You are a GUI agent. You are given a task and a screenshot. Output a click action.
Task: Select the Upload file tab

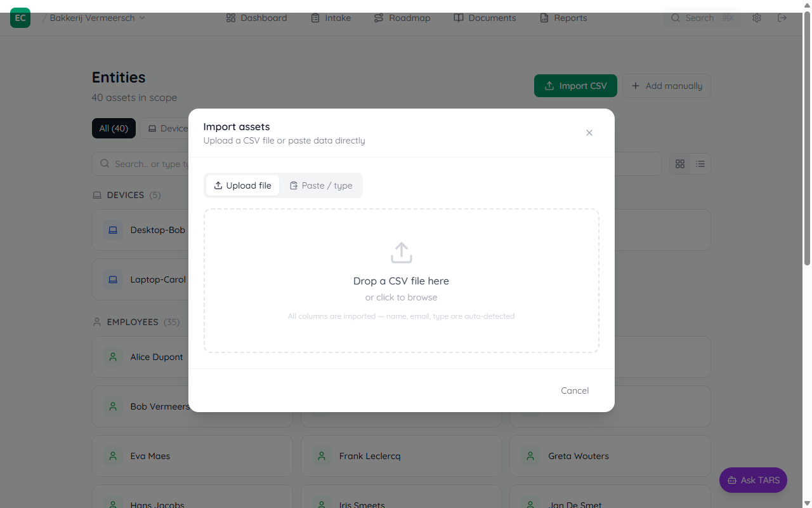pos(242,185)
